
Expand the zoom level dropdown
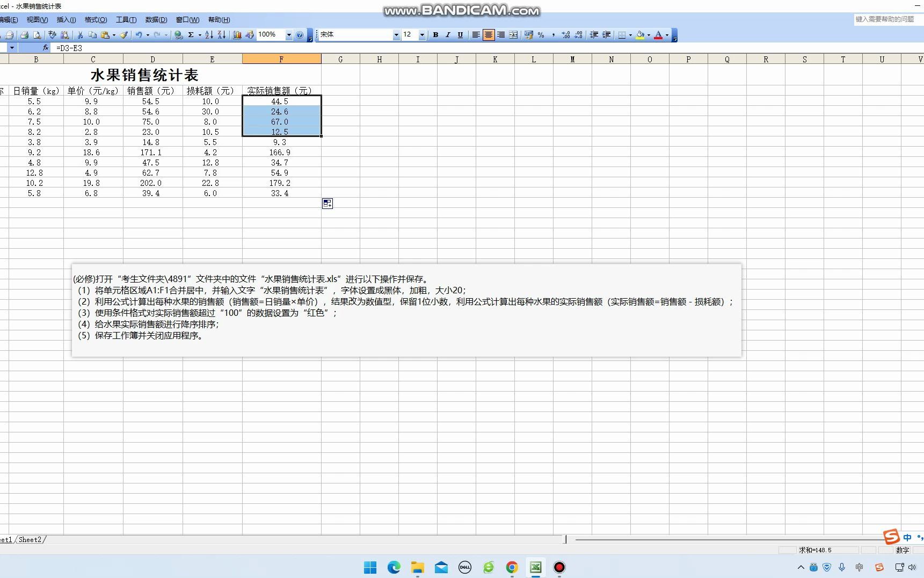coord(288,35)
